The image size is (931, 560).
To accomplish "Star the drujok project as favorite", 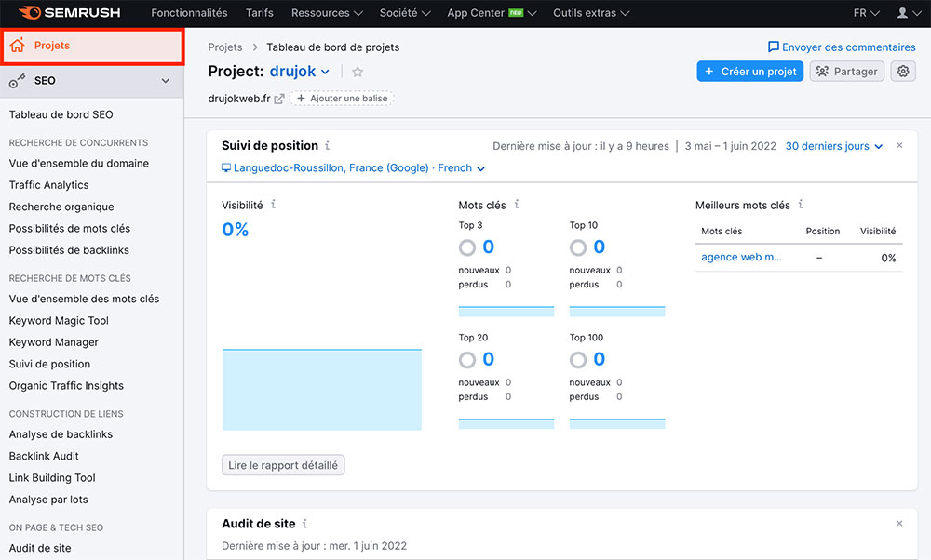I will point(358,72).
